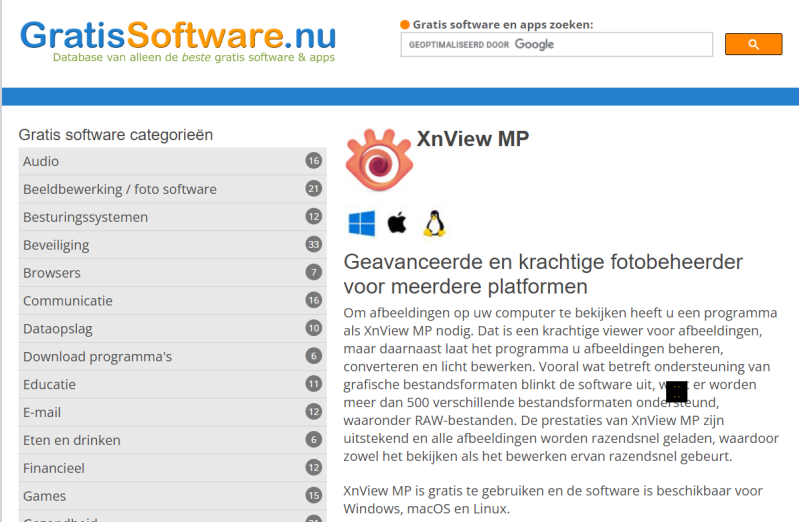
Task: Click the 33 badge next to Beveiliging
Action: 314,245
